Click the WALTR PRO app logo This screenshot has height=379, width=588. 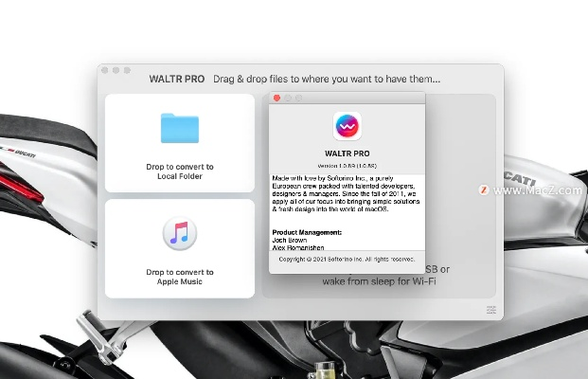347,127
